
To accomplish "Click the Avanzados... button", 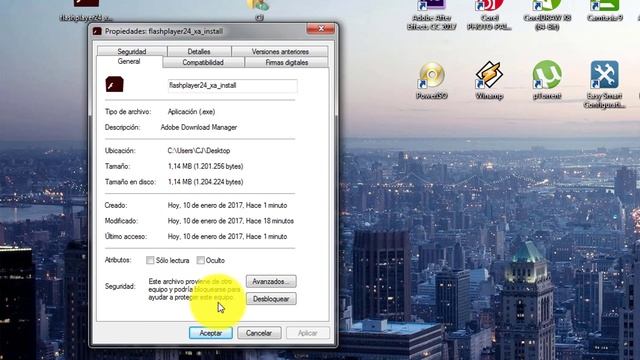I will pos(271,282).
